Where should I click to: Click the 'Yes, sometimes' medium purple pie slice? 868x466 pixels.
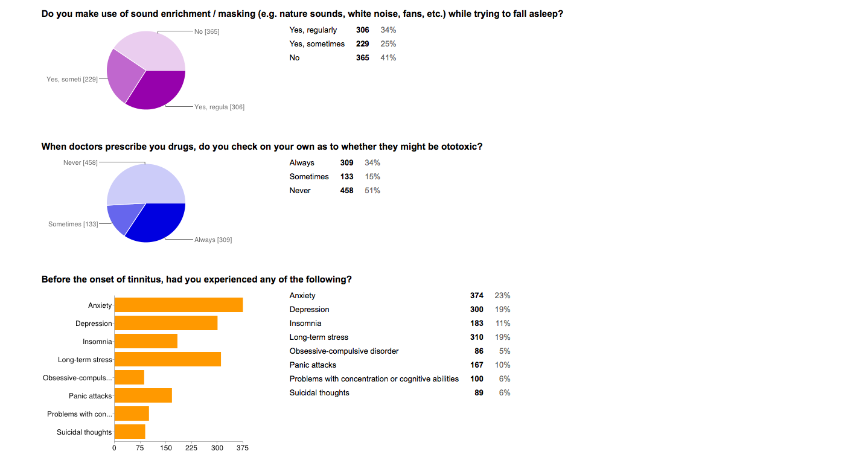pyautogui.click(x=124, y=75)
